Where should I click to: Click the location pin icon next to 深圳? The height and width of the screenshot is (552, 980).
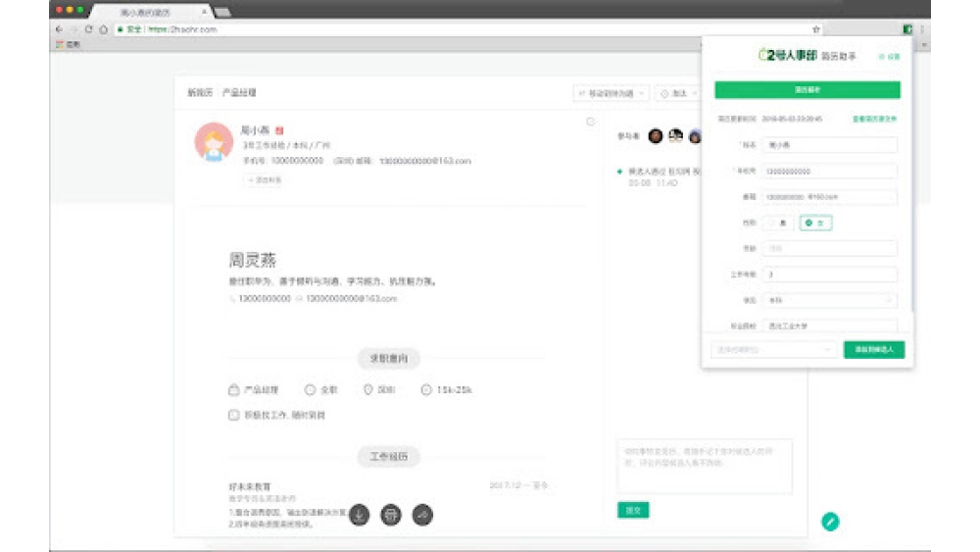click(368, 389)
